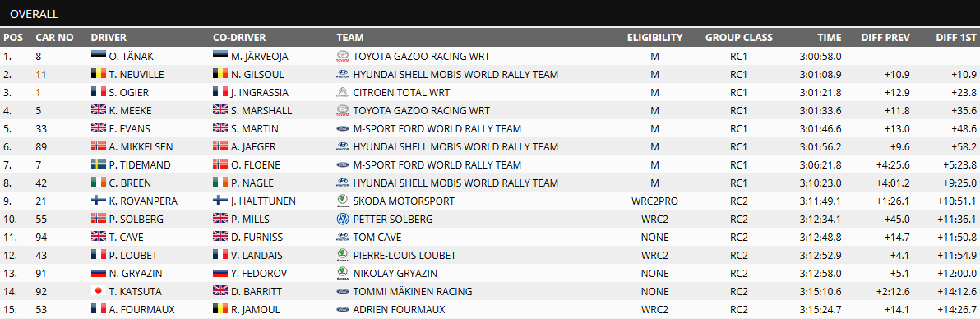Click Toyota logo in Tänak's team row
Screen dimensions: 980x319
(343, 56)
